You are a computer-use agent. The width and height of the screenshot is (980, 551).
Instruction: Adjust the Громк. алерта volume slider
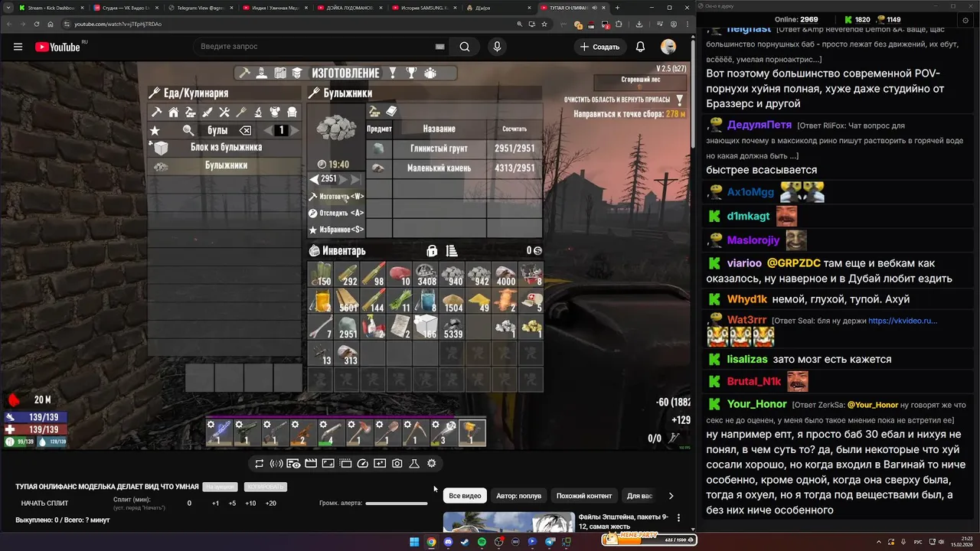tap(397, 503)
